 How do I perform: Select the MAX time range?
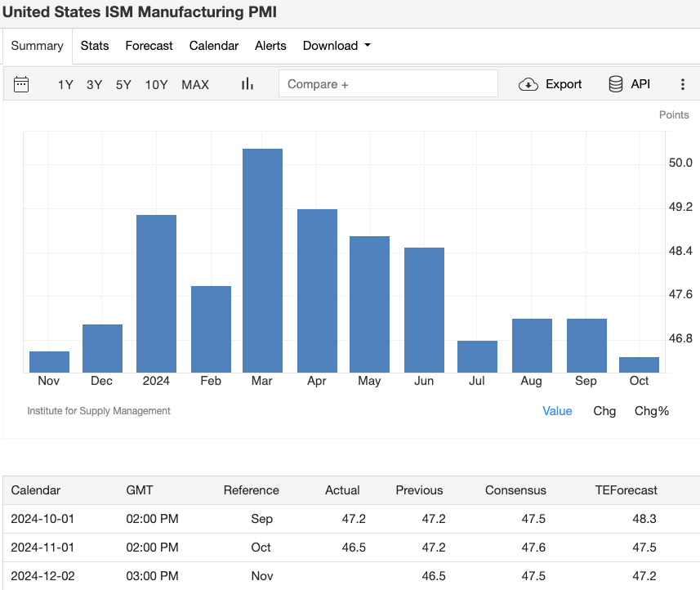pos(195,83)
